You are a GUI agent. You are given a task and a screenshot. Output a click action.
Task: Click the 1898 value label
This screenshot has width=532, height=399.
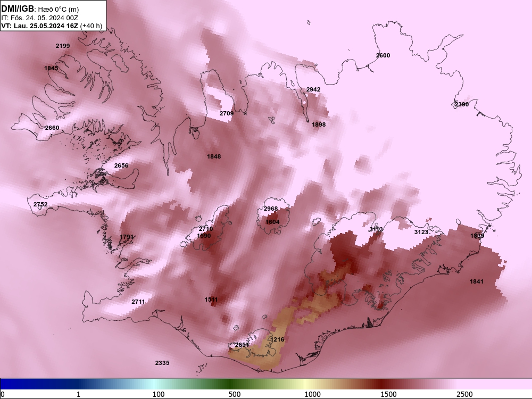(x=319, y=124)
